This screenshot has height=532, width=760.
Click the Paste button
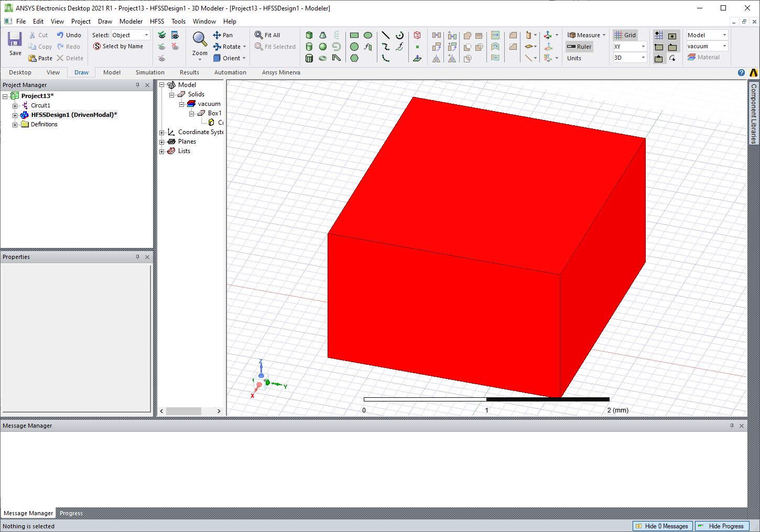point(40,58)
